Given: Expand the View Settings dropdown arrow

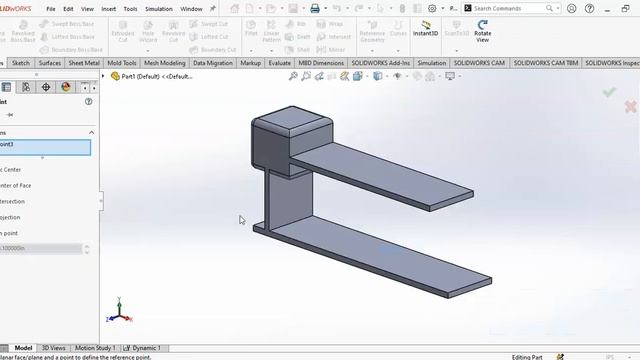Looking at the screenshot, I should pos(460,76).
